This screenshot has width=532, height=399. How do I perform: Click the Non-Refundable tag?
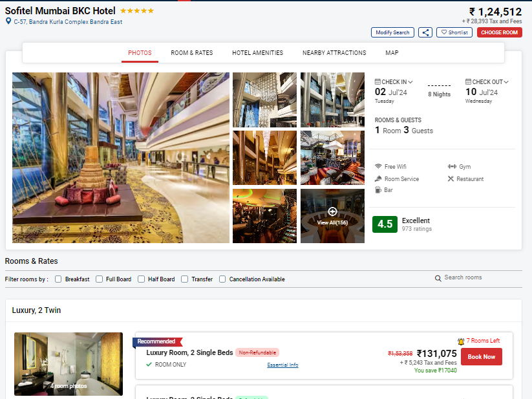[x=257, y=353]
